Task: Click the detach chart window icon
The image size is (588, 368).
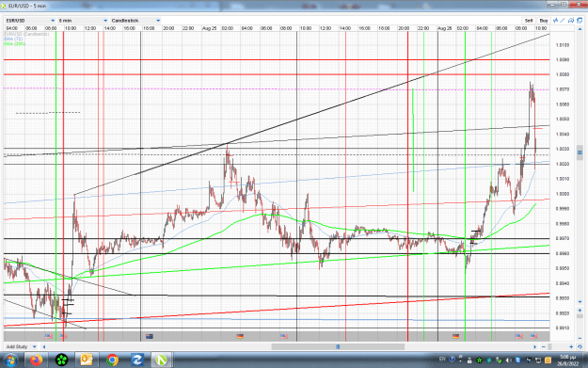Action: 580,21
